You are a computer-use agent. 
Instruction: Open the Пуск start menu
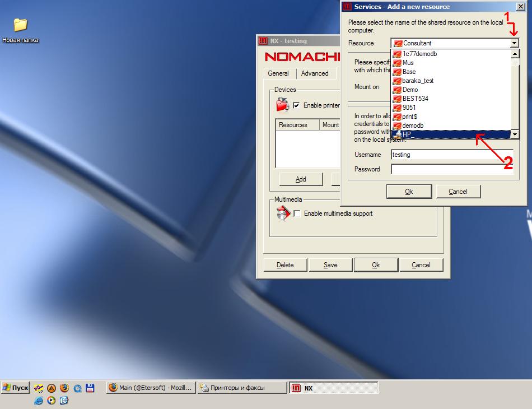tap(15, 388)
